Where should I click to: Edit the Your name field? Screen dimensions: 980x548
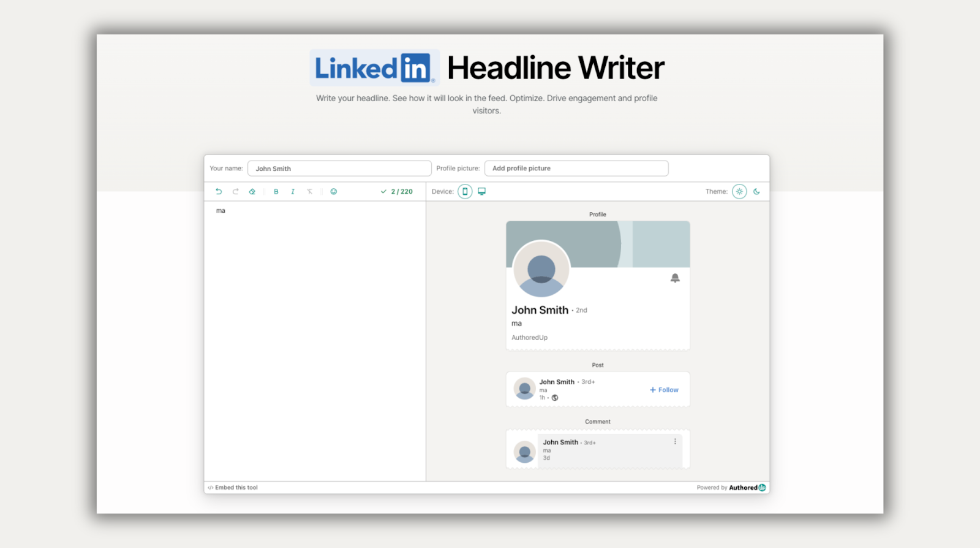339,169
